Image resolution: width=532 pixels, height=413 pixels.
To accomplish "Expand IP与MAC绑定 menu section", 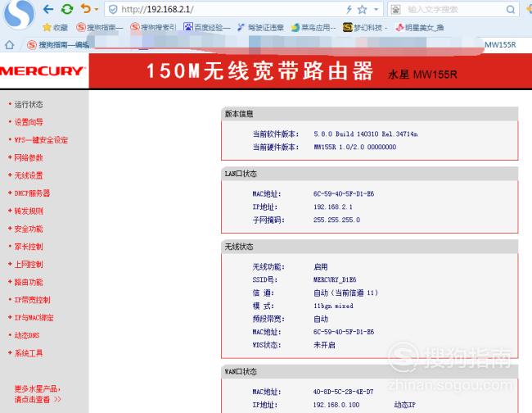I will pos(34,318).
